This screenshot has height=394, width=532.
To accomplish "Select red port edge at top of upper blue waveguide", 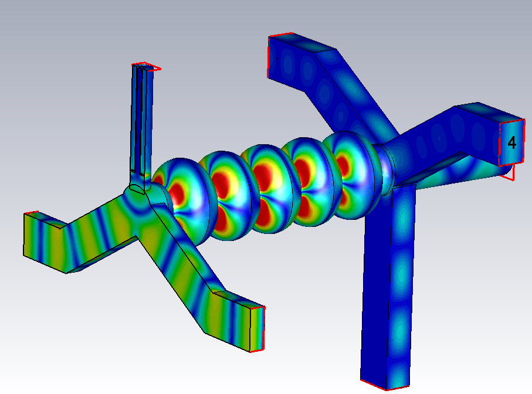I will (280, 35).
